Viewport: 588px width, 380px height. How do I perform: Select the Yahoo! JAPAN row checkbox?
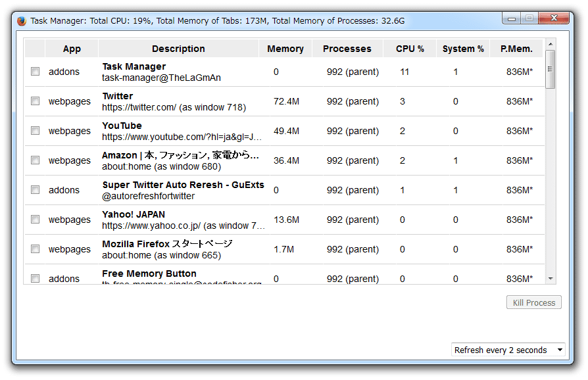(x=36, y=219)
